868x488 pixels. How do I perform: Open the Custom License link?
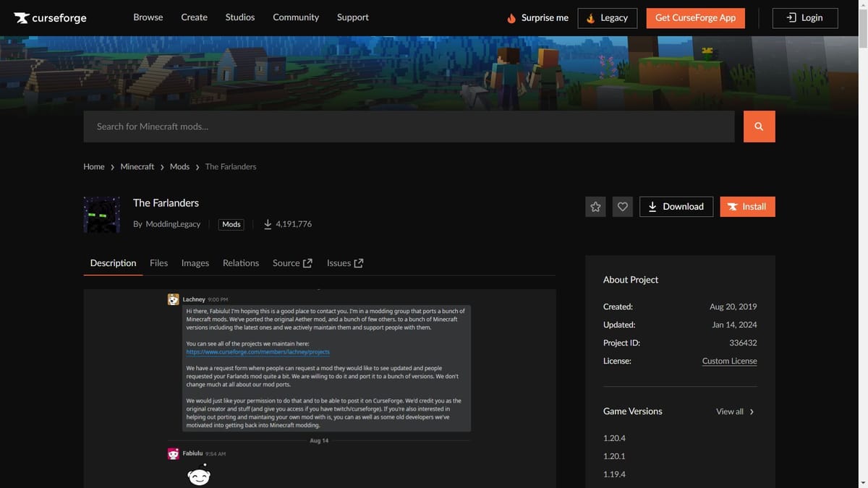click(x=729, y=361)
